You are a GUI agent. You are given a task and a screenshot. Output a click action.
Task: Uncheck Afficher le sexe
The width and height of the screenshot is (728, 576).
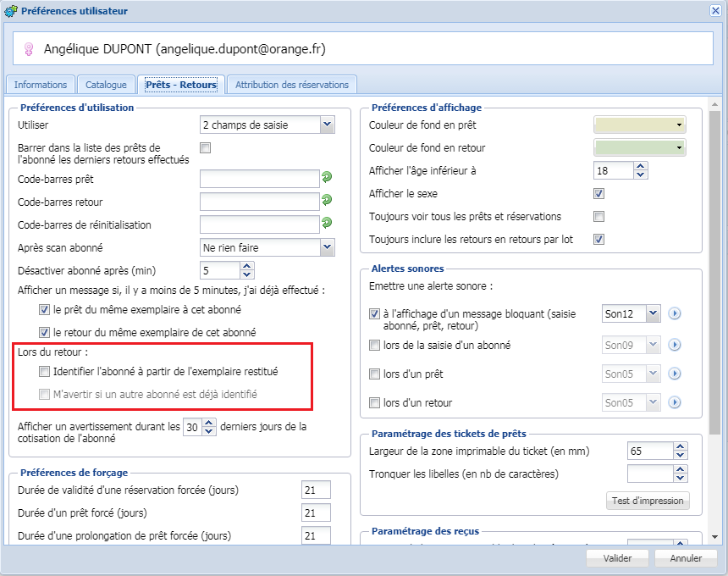pos(599,193)
